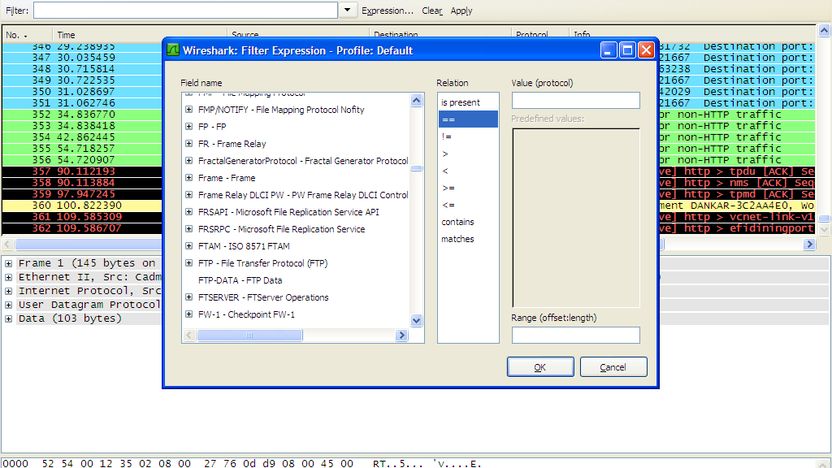Expand Internet Protocol in packet details
The image size is (832, 468).
click(8, 291)
